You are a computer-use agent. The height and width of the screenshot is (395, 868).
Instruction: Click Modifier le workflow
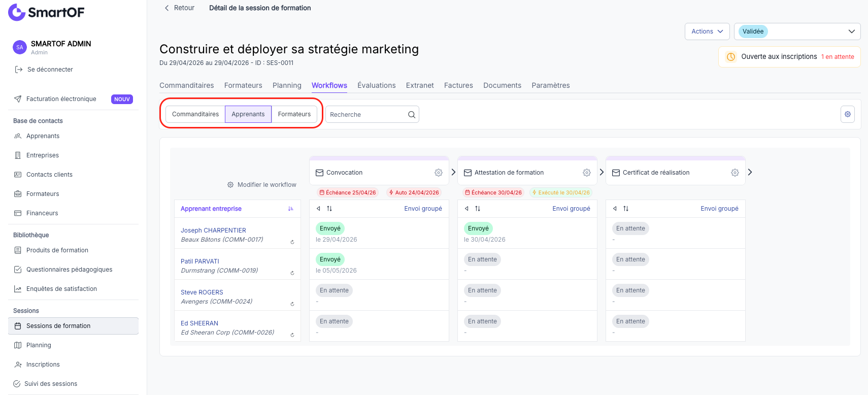point(262,185)
